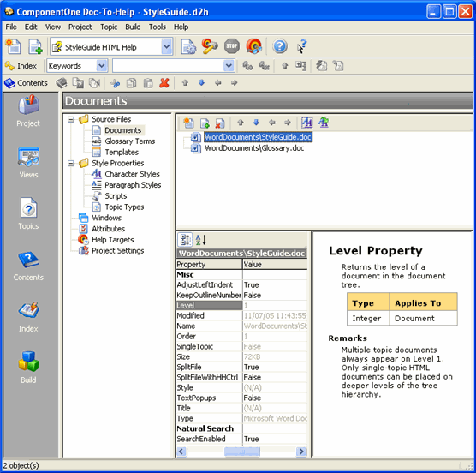Screen dimensions: 476x473
Task: Click the book icon in Contents toolbar
Action: click(x=62, y=82)
